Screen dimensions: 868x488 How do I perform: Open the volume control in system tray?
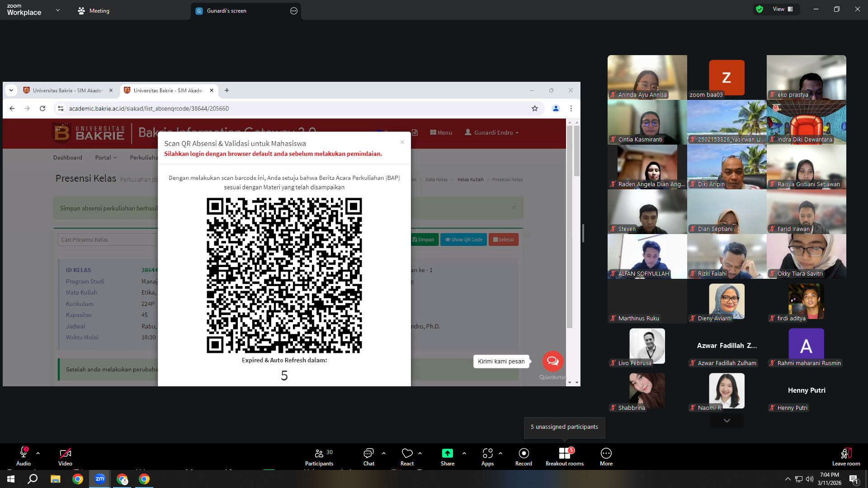point(809,479)
